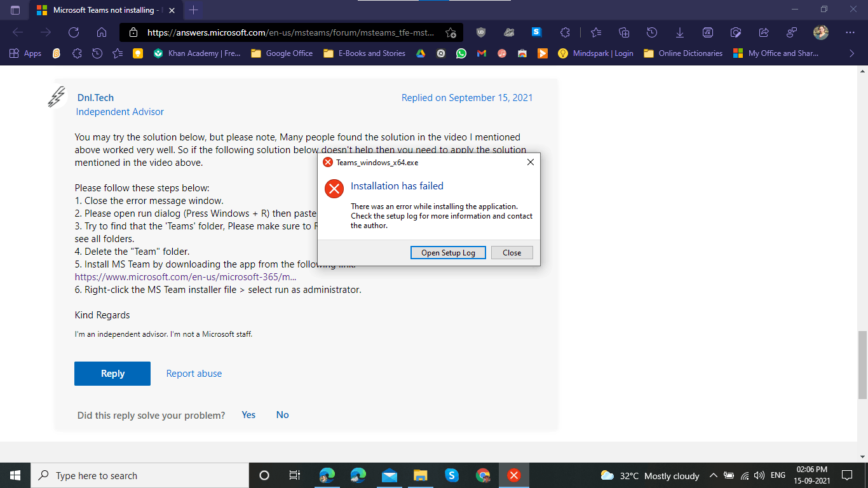Viewport: 868px width, 488px height.
Task: Follow the Report abuse link
Action: (193, 373)
